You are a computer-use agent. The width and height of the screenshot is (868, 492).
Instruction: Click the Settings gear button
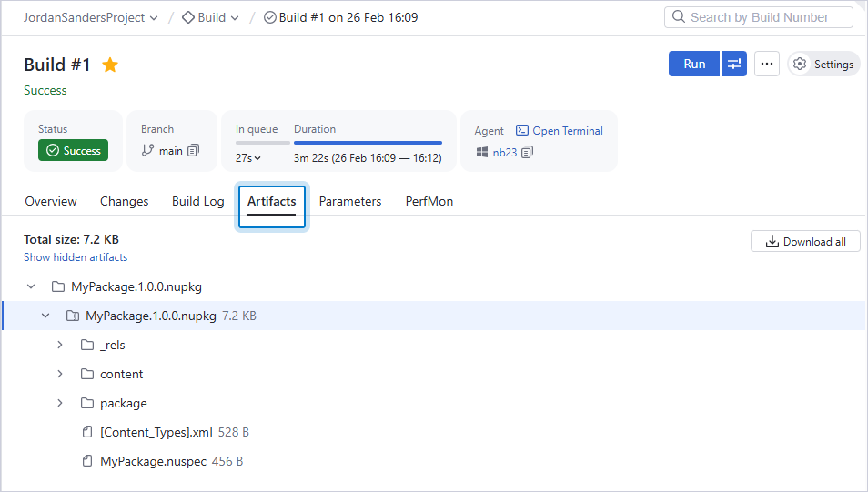pos(823,65)
